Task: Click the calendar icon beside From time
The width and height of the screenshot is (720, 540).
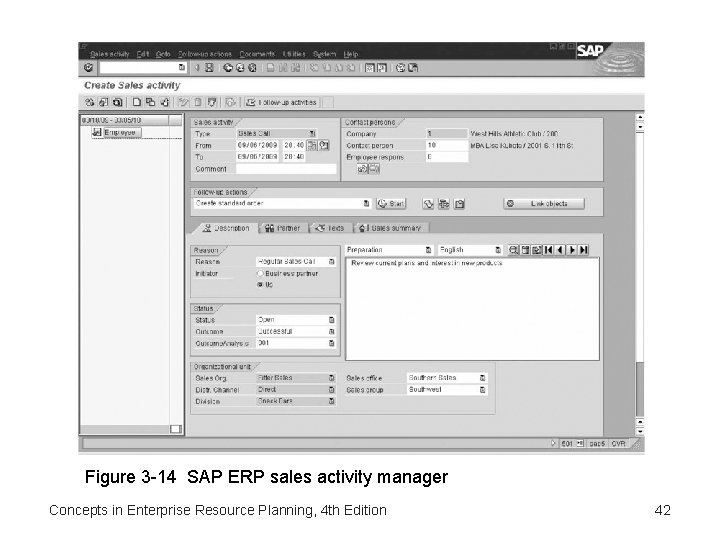Action: pos(312,145)
